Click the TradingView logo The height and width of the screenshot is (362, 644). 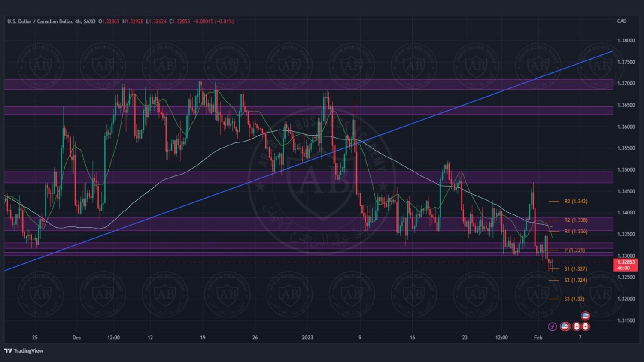click(24, 351)
